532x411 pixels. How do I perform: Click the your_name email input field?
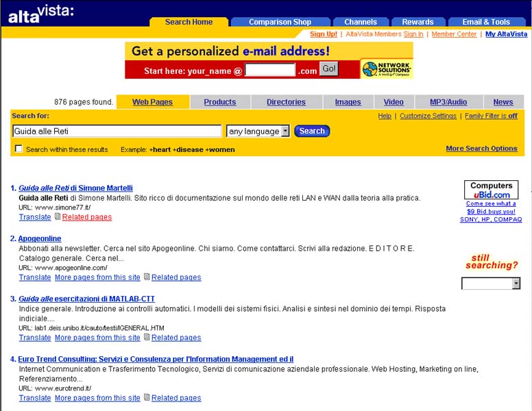(270, 70)
